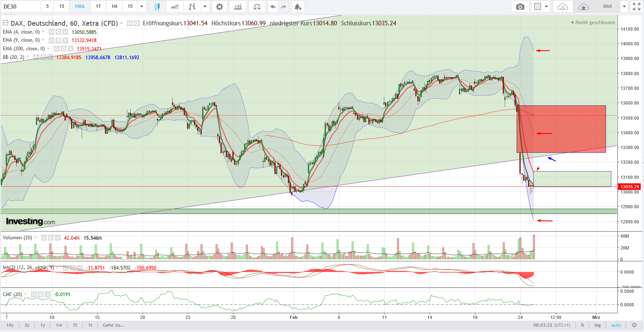Toggle logarithmic scale
The width and height of the screenshot is (644, 332).
pos(597,325)
